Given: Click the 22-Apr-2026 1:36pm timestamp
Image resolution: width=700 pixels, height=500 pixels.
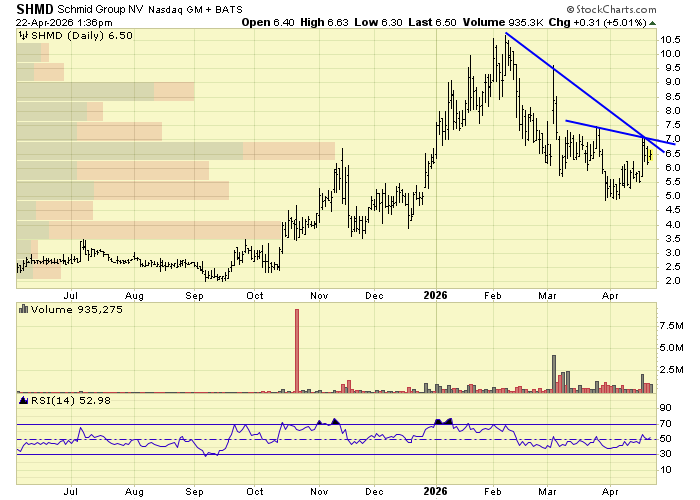Looking at the screenshot, I should pos(64,22).
